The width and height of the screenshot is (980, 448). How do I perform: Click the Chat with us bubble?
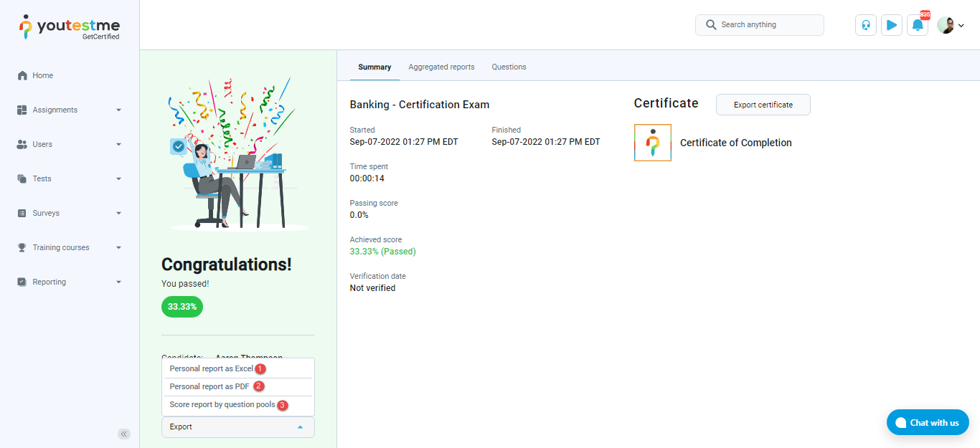tap(927, 422)
